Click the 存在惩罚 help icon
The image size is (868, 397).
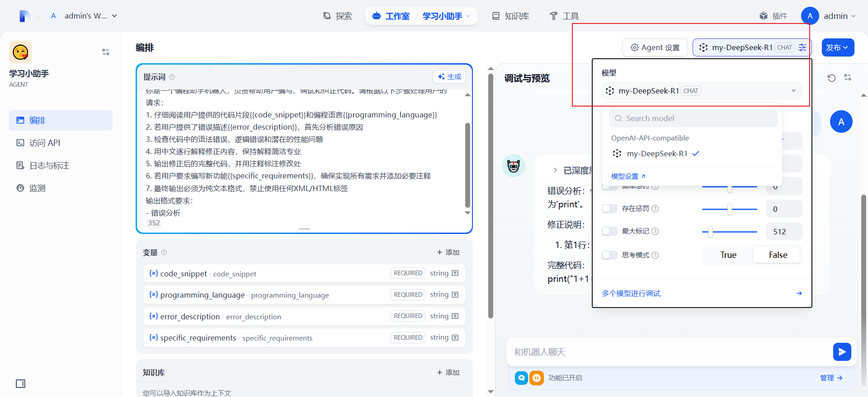click(655, 209)
